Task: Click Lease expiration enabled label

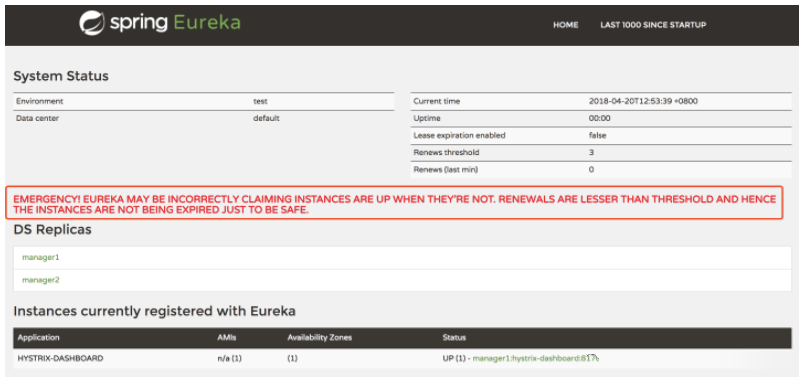Action: pyautogui.click(x=459, y=135)
